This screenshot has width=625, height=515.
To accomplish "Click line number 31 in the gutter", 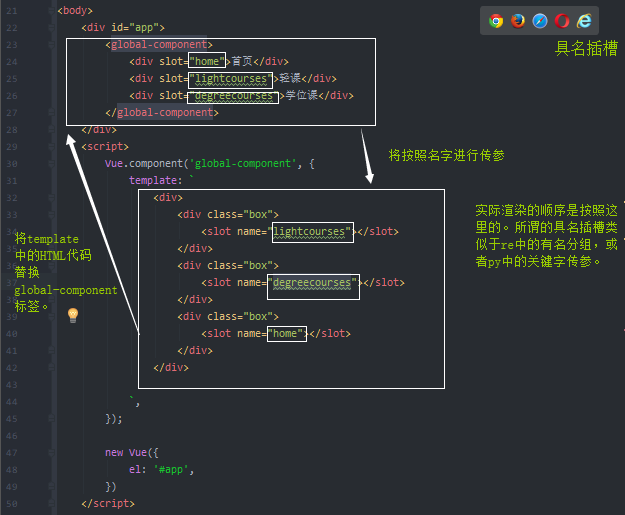I will [12, 181].
